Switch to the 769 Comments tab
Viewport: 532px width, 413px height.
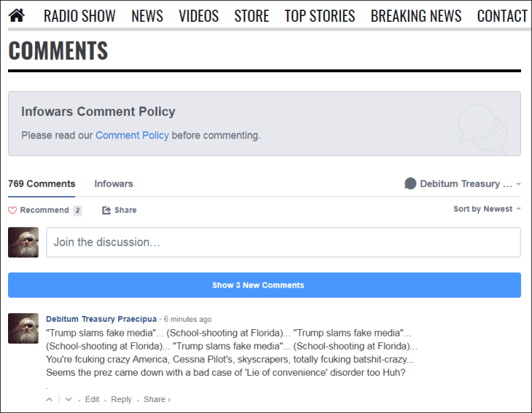(x=42, y=184)
